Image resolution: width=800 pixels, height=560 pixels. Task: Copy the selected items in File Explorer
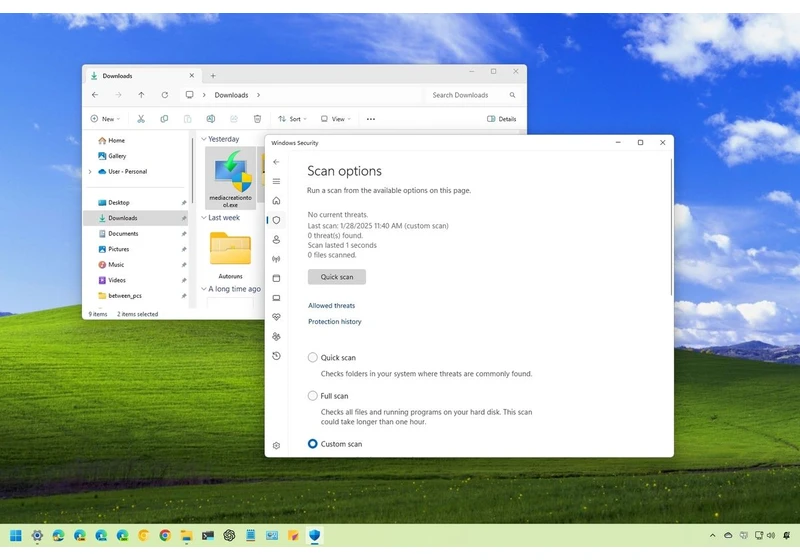pyautogui.click(x=164, y=119)
